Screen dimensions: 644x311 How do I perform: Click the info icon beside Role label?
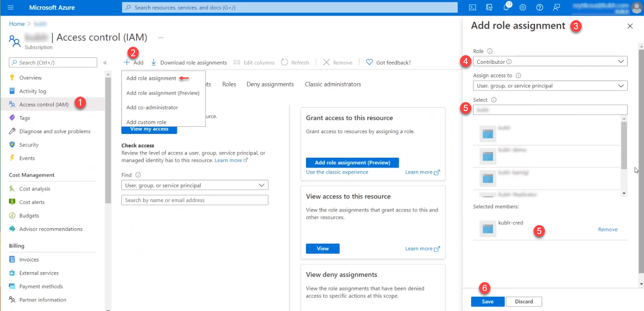click(x=490, y=51)
